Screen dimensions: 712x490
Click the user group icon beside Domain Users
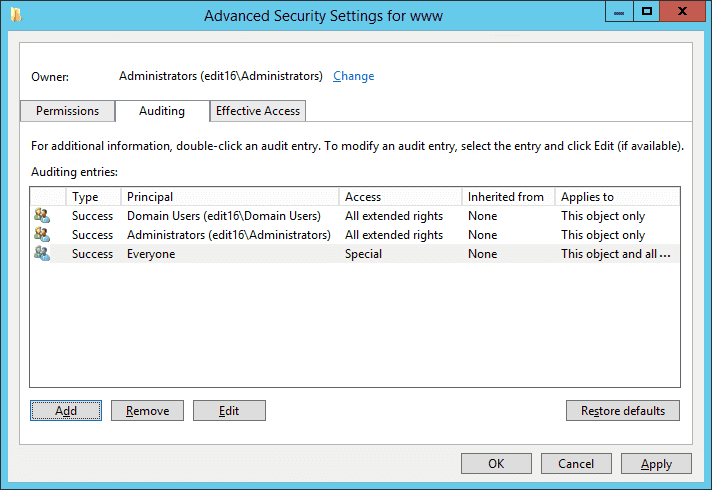coord(42,215)
